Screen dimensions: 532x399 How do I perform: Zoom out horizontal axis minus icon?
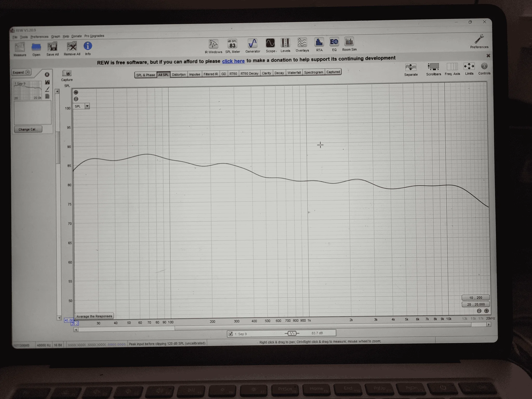[479, 311]
